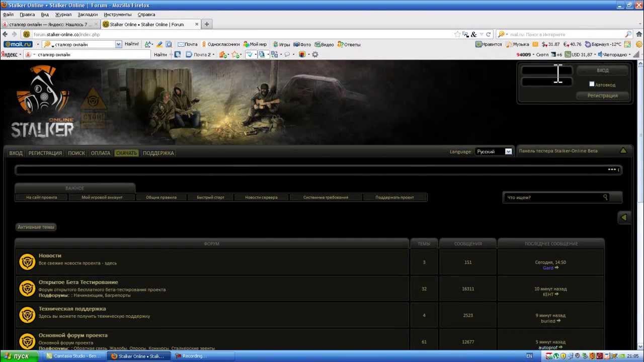The image size is (644, 362).
Task: Click the browser address bar URL
Action: coord(67,34)
